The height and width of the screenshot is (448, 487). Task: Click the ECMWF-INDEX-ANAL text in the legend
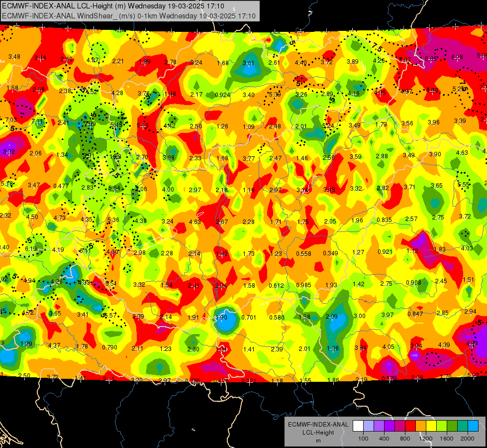pyautogui.click(x=318, y=425)
